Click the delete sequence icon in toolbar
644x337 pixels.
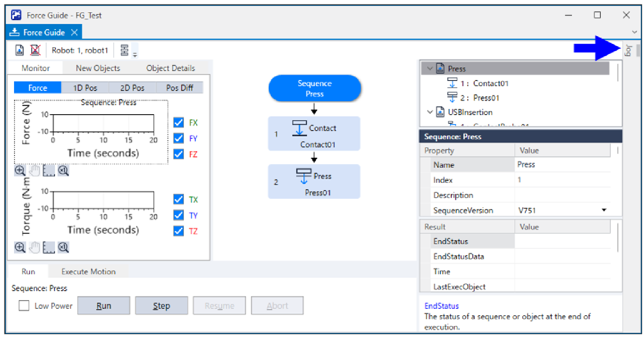(35, 50)
